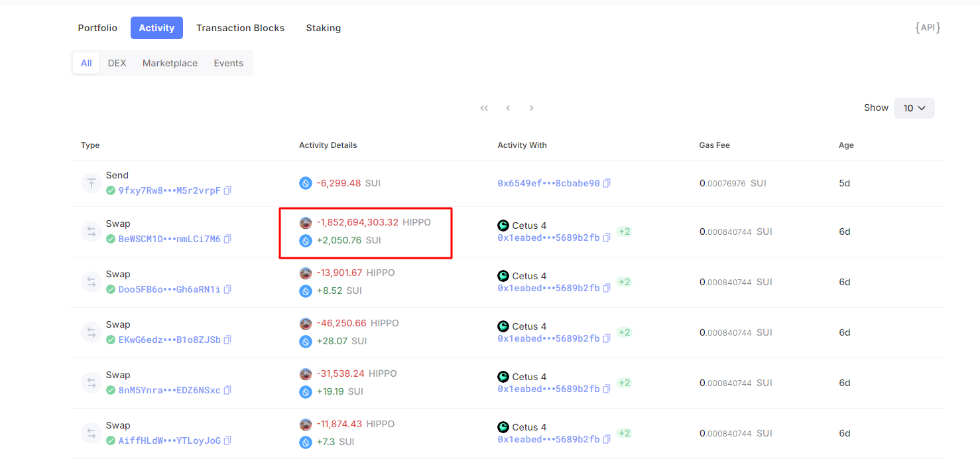The height and width of the screenshot is (465, 980).
Task: Filter activity by Events
Action: [228, 63]
